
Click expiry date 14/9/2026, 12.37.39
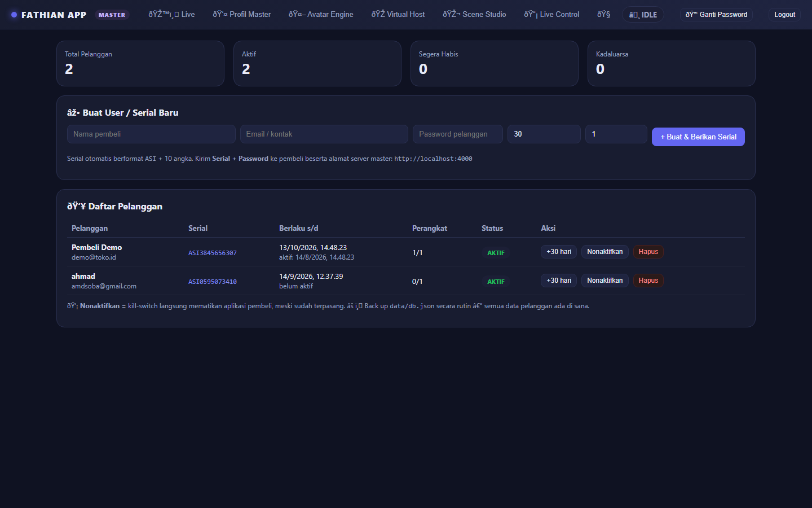(x=311, y=277)
